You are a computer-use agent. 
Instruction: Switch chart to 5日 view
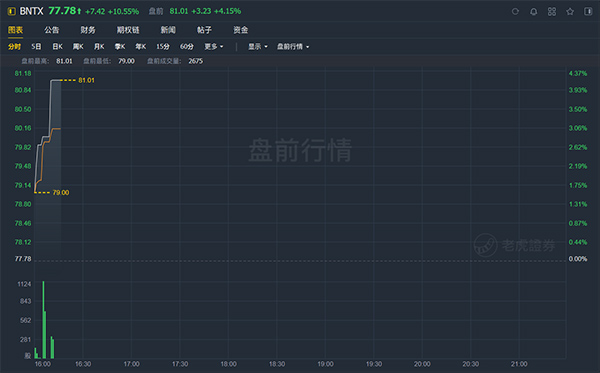(36, 47)
